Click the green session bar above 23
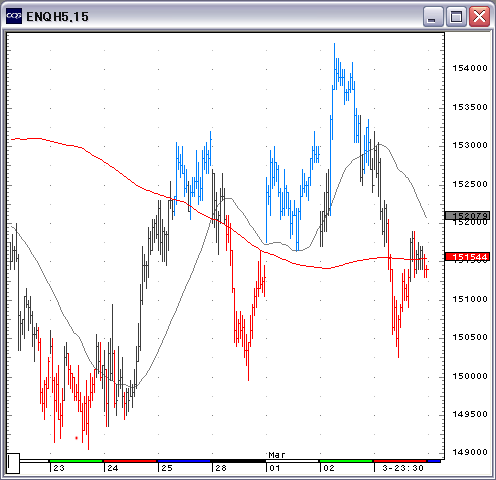Screen dimensions: 496x480 click(x=76, y=461)
